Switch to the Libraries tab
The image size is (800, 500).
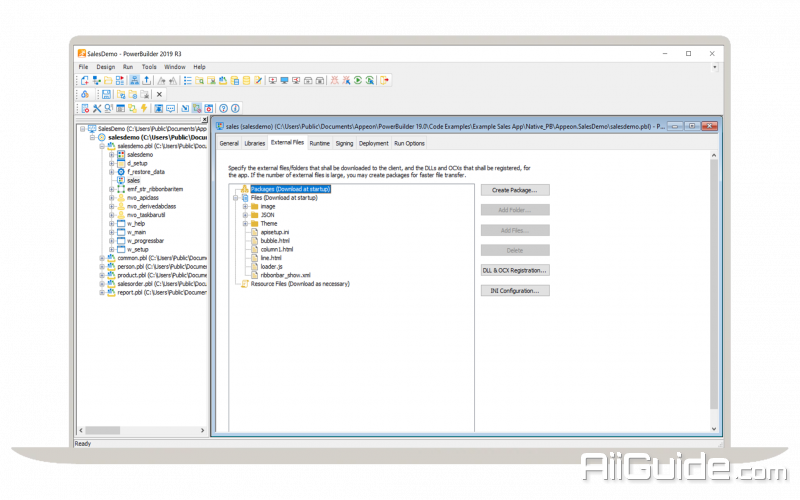click(x=255, y=143)
